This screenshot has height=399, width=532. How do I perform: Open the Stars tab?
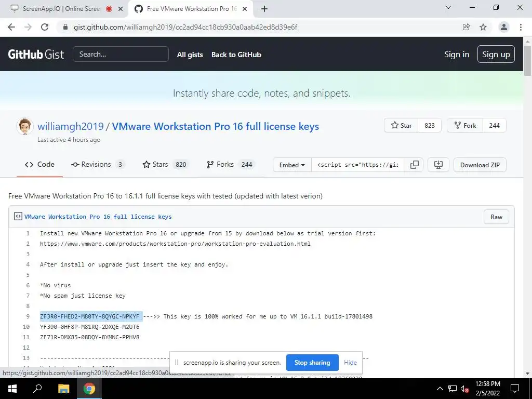tap(165, 165)
